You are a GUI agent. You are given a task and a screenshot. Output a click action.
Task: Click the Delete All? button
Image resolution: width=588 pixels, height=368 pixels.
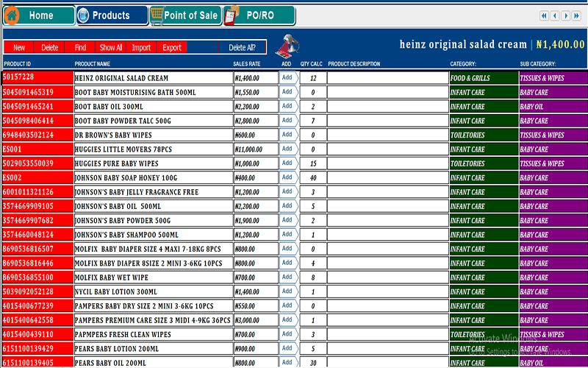coord(243,48)
